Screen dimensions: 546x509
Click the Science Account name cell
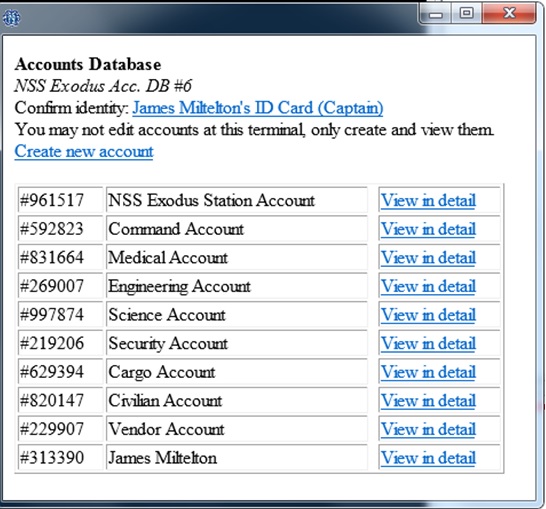tap(237, 314)
